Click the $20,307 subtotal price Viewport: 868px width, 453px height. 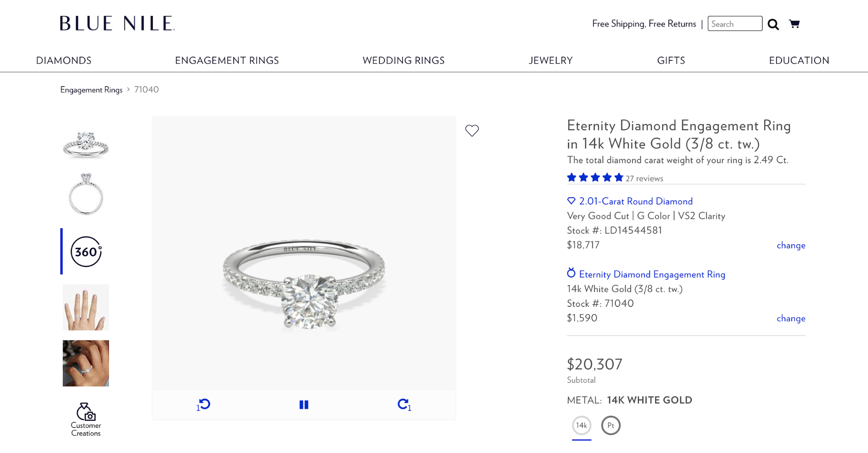click(x=594, y=364)
